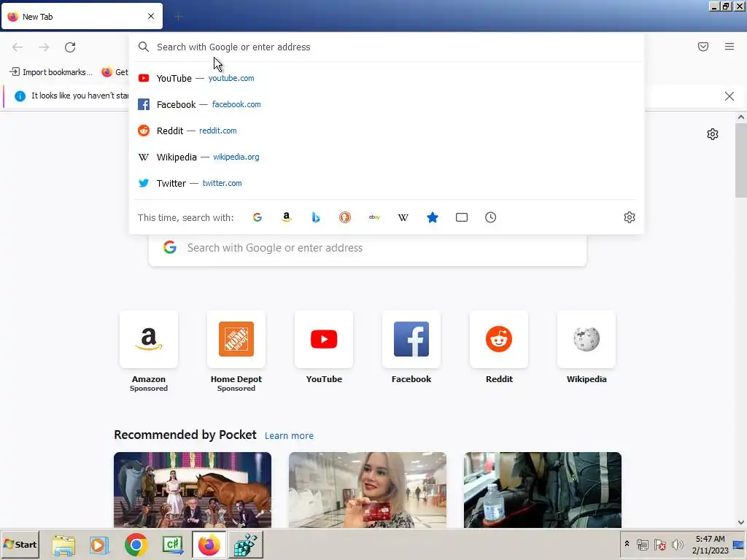Search within History clock icon
The image size is (747, 560).
491,217
